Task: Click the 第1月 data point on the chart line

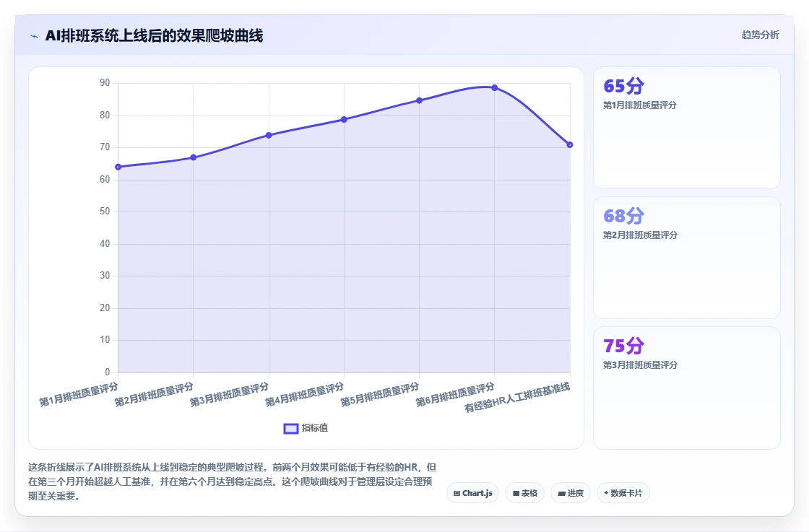Action: [118, 167]
